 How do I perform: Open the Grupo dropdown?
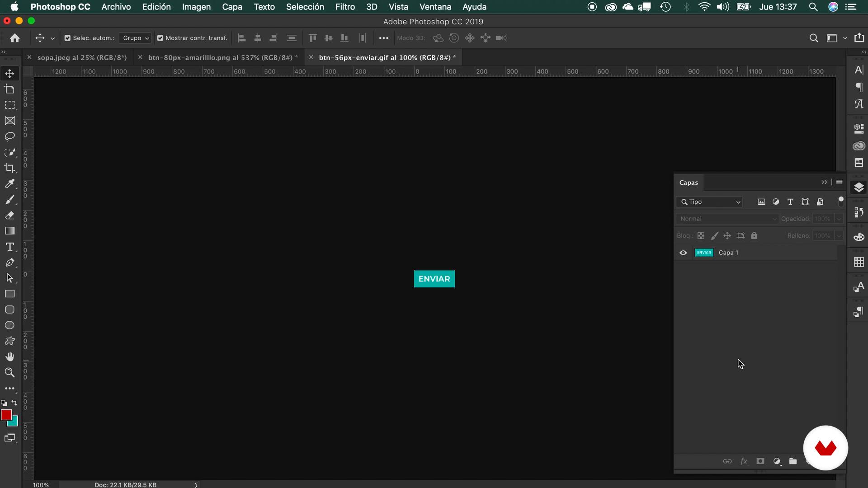coord(136,38)
